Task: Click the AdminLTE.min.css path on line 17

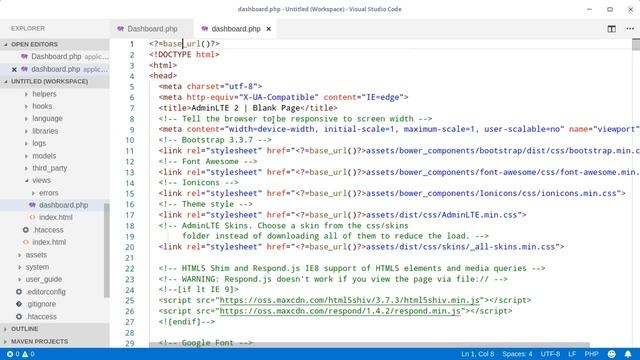Action: click(x=442, y=215)
